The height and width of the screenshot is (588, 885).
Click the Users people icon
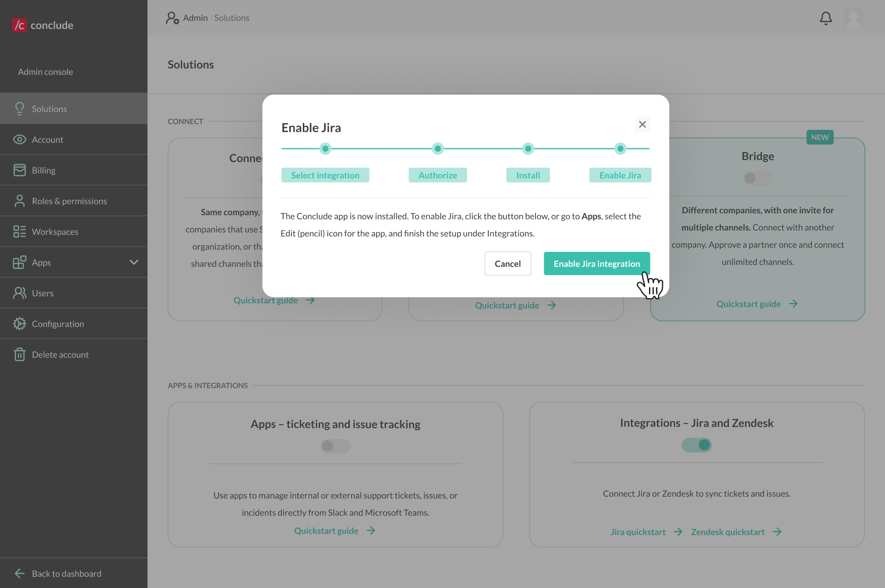pyautogui.click(x=19, y=293)
